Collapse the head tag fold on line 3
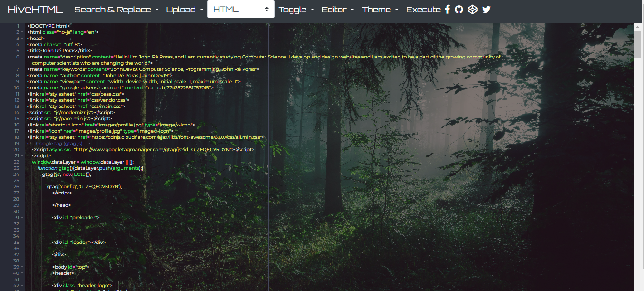This screenshot has width=644, height=291. tap(22, 38)
